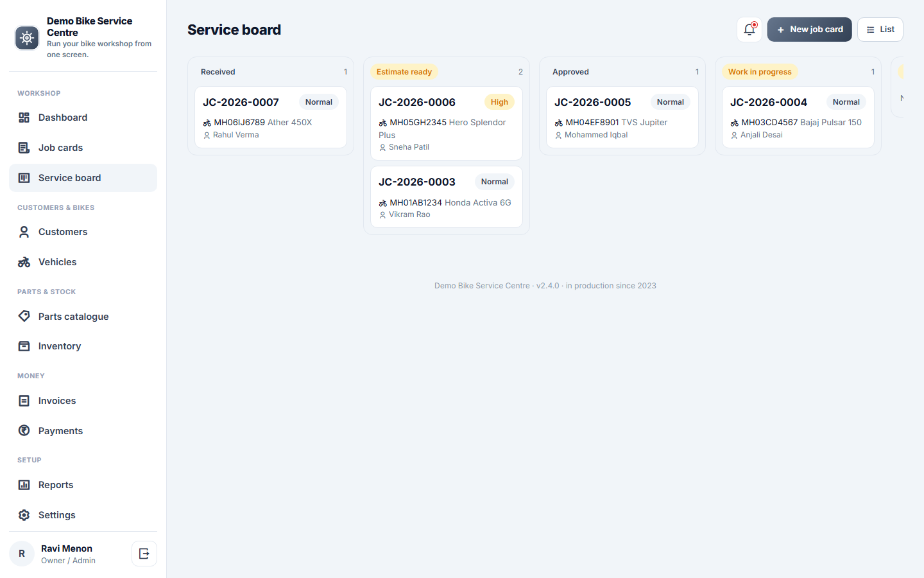Click customer name Sneha Patil
Viewport: 924px width, 578px height.
click(x=409, y=147)
